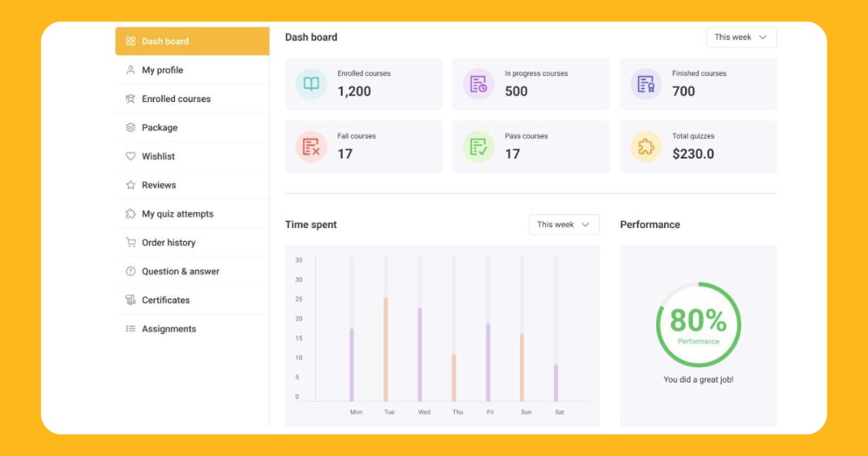The image size is (868, 456).
Task: Open Reviews in the sidebar
Action: [192, 185]
